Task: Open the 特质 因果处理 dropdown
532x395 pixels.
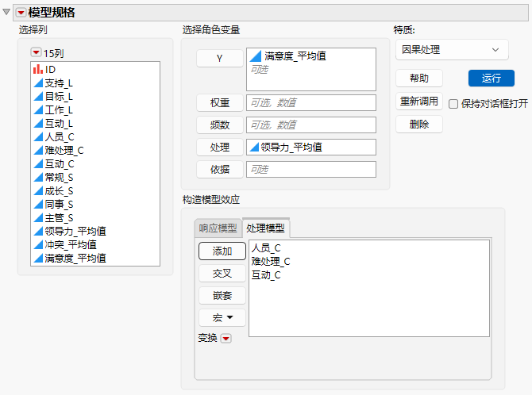Action: coord(452,50)
